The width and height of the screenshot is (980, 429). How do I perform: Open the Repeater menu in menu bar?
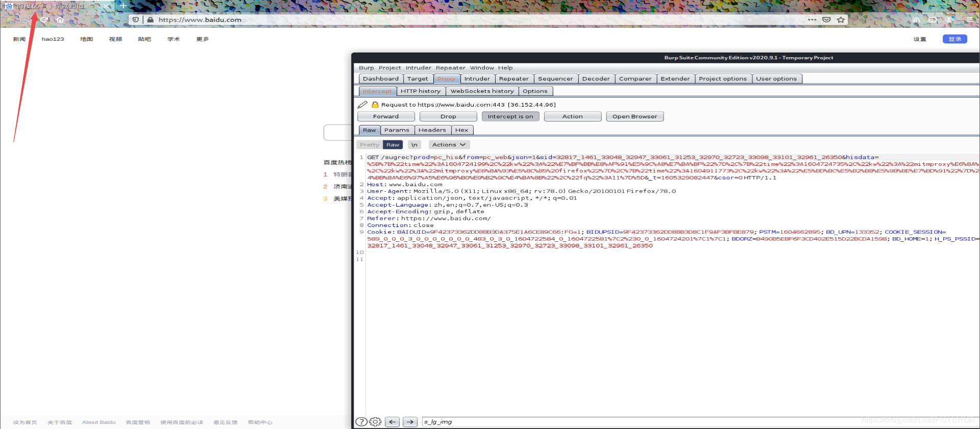coord(450,68)
